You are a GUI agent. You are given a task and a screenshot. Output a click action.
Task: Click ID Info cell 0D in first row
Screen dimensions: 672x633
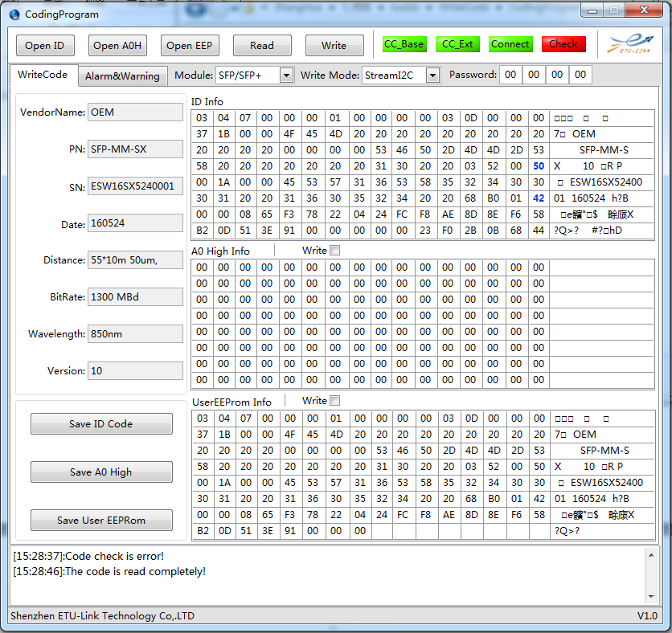470,118
